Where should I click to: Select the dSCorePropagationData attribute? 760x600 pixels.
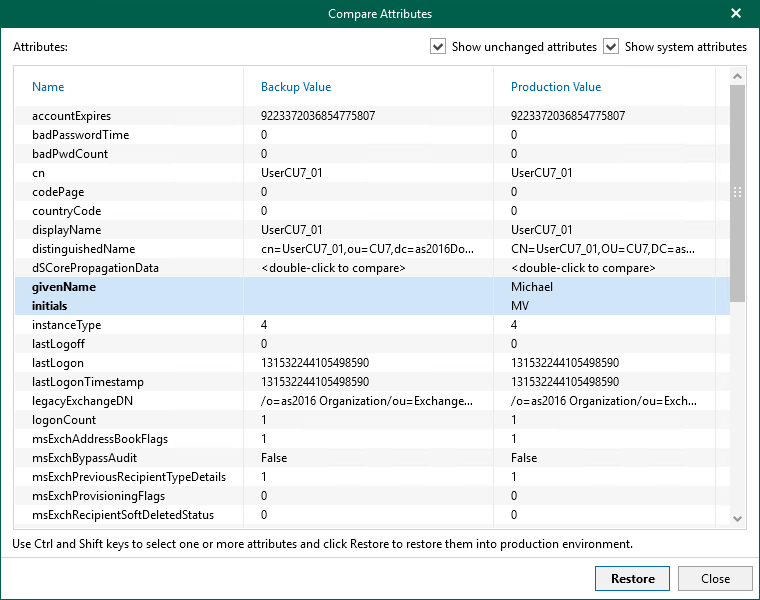tap(96, 268)
